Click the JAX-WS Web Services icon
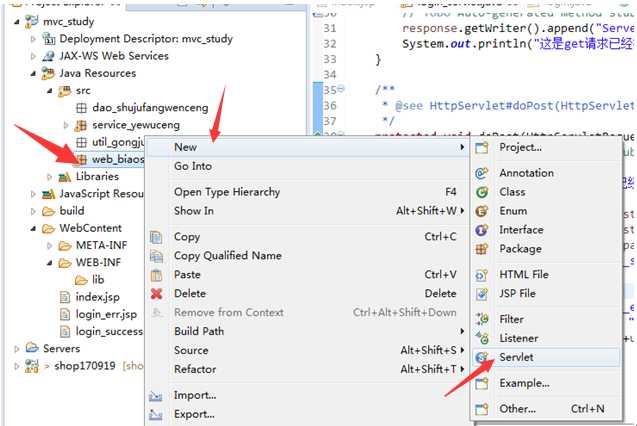637x426 pixels. pos(48,56)
